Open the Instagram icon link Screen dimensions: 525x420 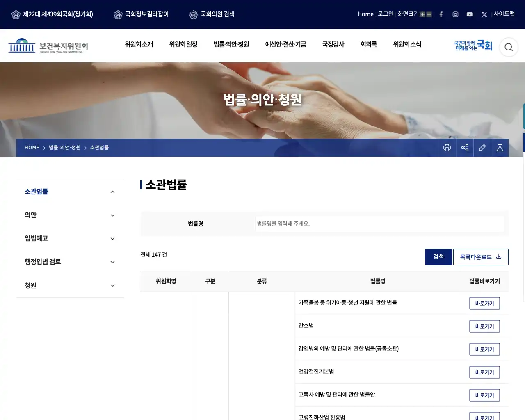(455, 14)
